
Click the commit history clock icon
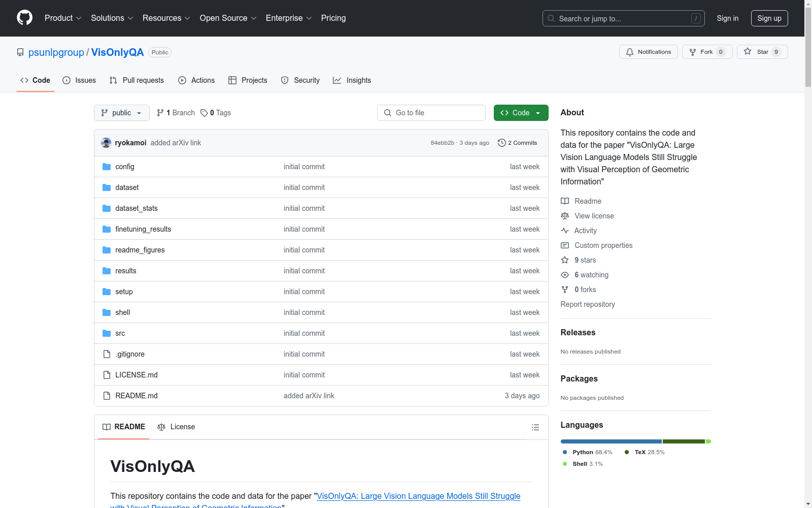pyautogui.click(x=502, y=143)
